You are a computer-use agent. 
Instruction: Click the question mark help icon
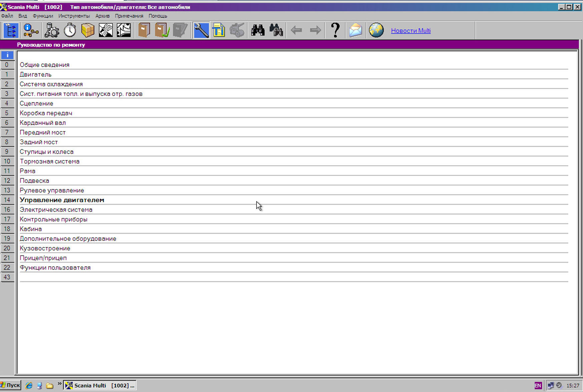[335, 30]
